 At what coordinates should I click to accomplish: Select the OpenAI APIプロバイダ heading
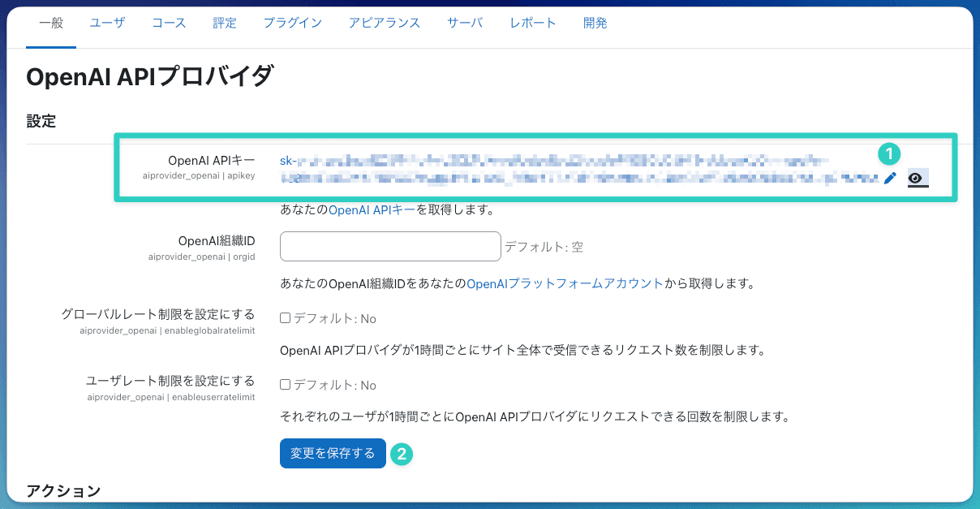150,76
